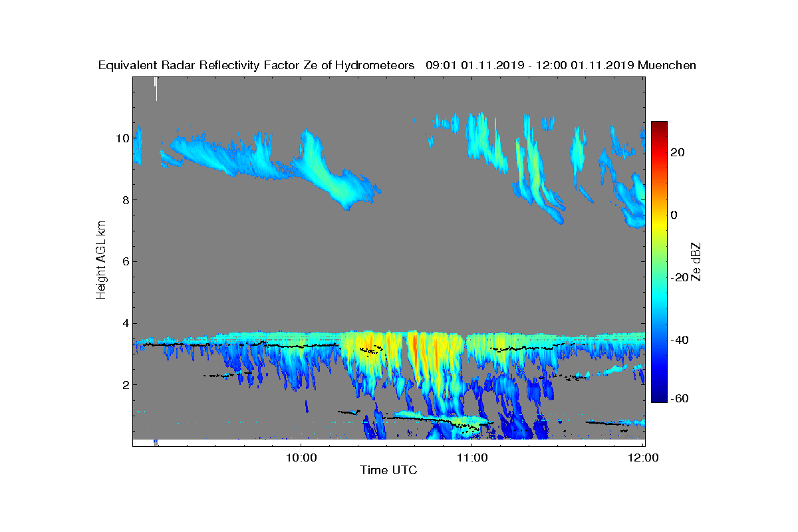Select the 11:00 x-axis tick label
This screenshot has height=532, width=798.
click(472, 458)
